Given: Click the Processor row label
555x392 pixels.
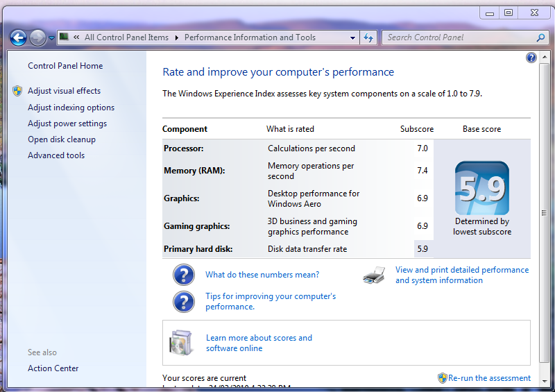Looking at the screenshot, I should point(183,148).
